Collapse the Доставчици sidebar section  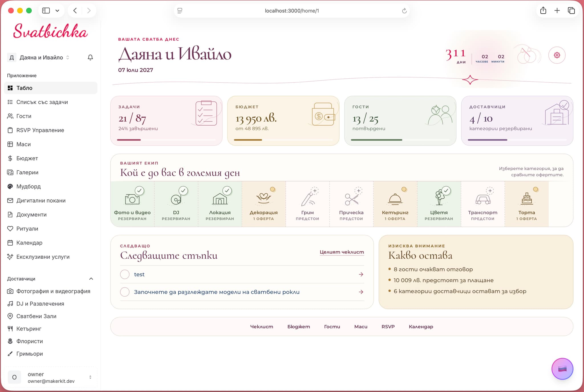coord(91,279)
